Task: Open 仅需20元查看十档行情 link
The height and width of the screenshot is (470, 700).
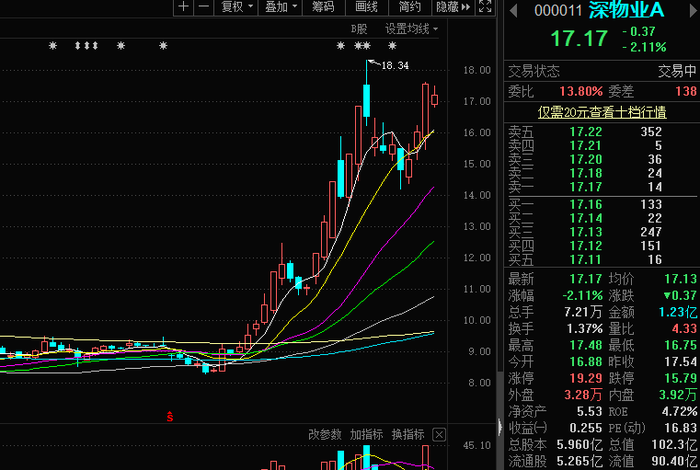Action: [x=602, y=112]
